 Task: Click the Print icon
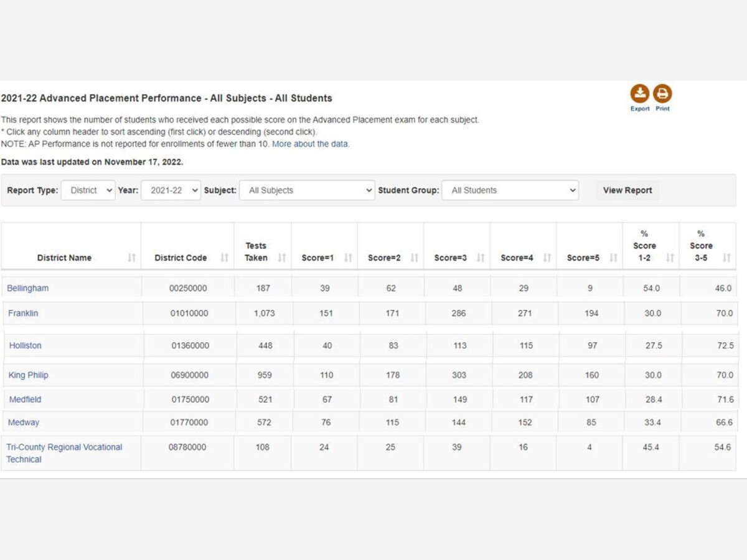662,94
